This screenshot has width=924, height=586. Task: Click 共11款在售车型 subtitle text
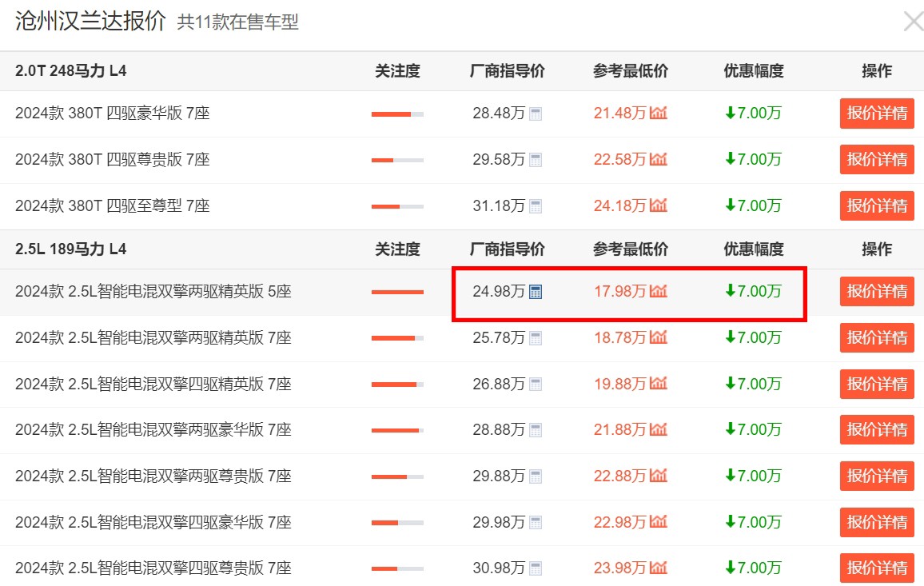(237, 22)
